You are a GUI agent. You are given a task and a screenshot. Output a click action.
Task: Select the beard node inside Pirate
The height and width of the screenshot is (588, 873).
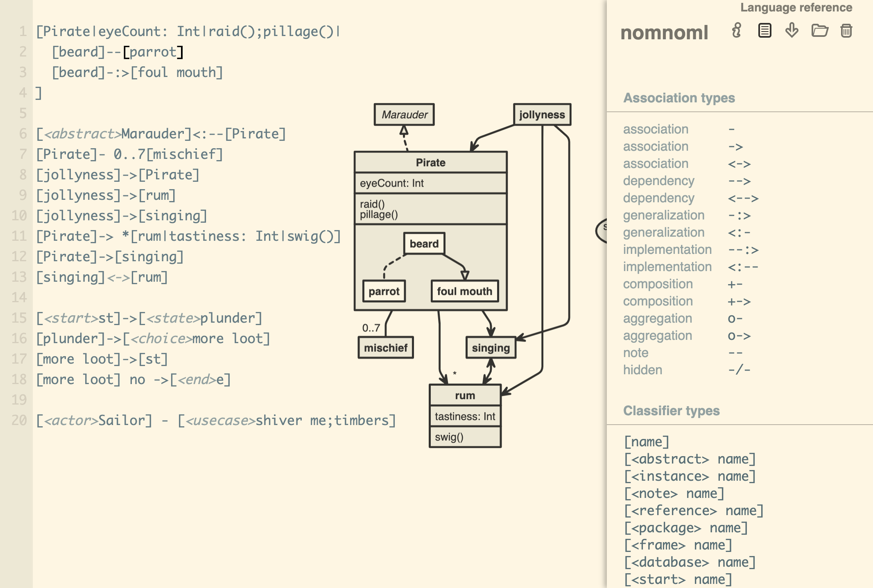coord(425,243)
